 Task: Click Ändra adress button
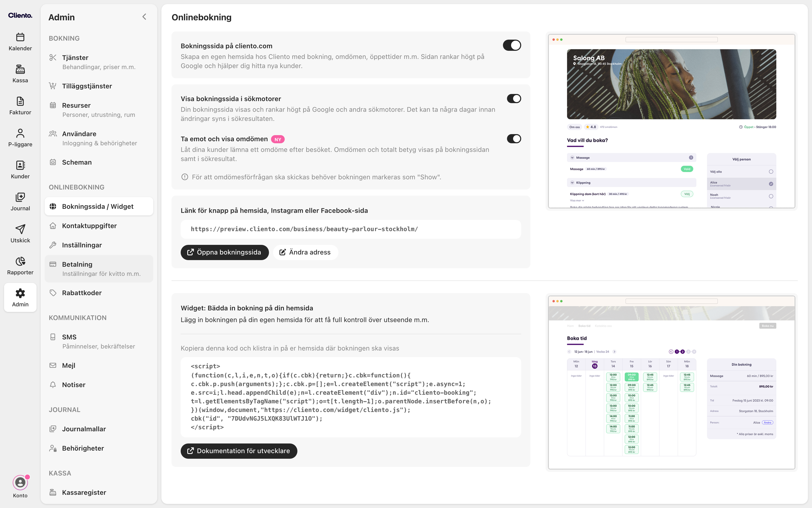pos(305,252)
